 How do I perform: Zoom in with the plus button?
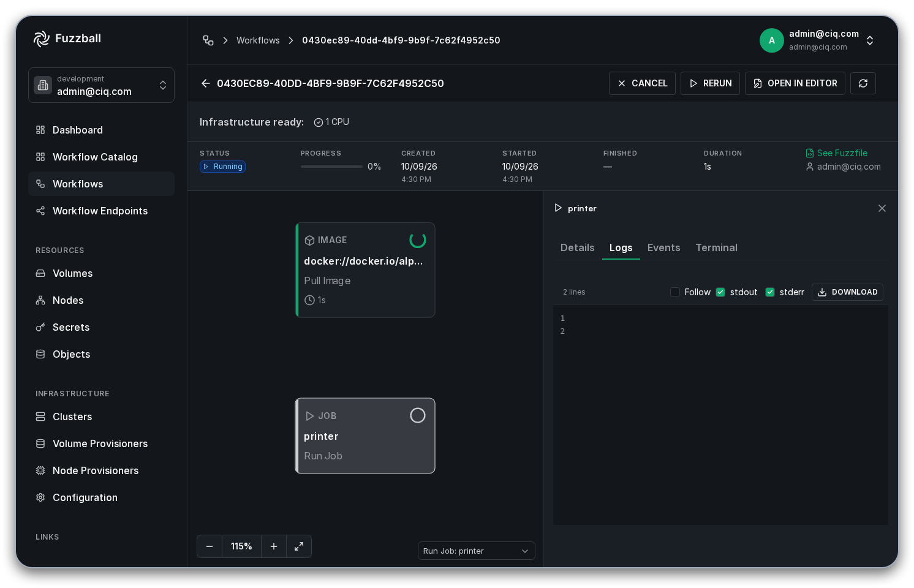click(274, 546)
